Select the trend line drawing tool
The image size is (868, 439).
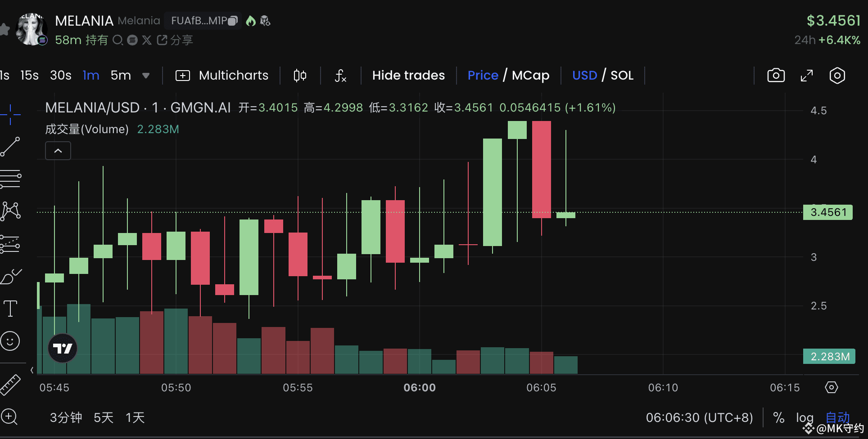coord(10,147)
